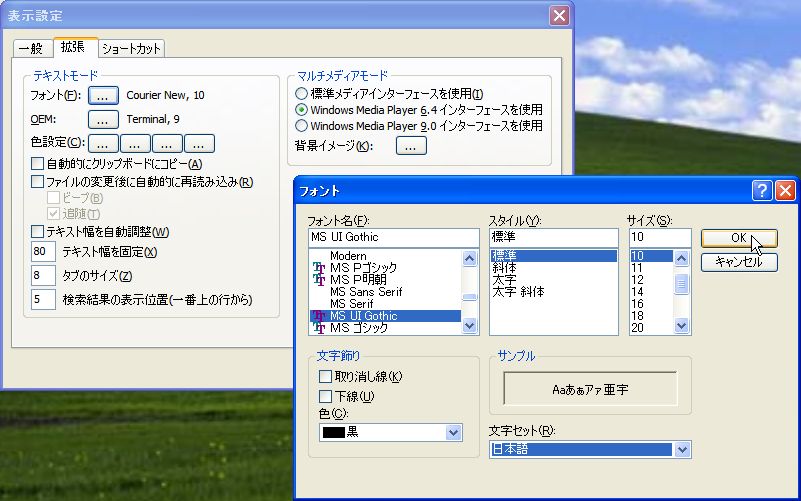Click TrueType icon beside MS ゴシック
The image size is (801, 501).
click(x=319, y=328)
